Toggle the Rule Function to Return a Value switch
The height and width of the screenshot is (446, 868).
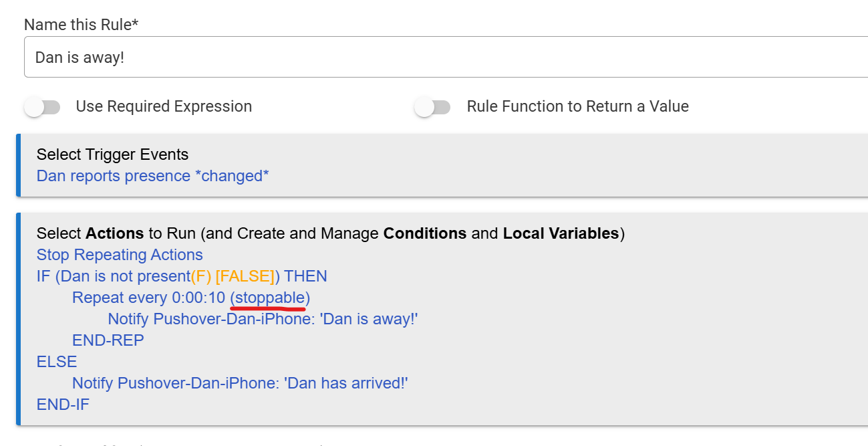click(432, 107)
